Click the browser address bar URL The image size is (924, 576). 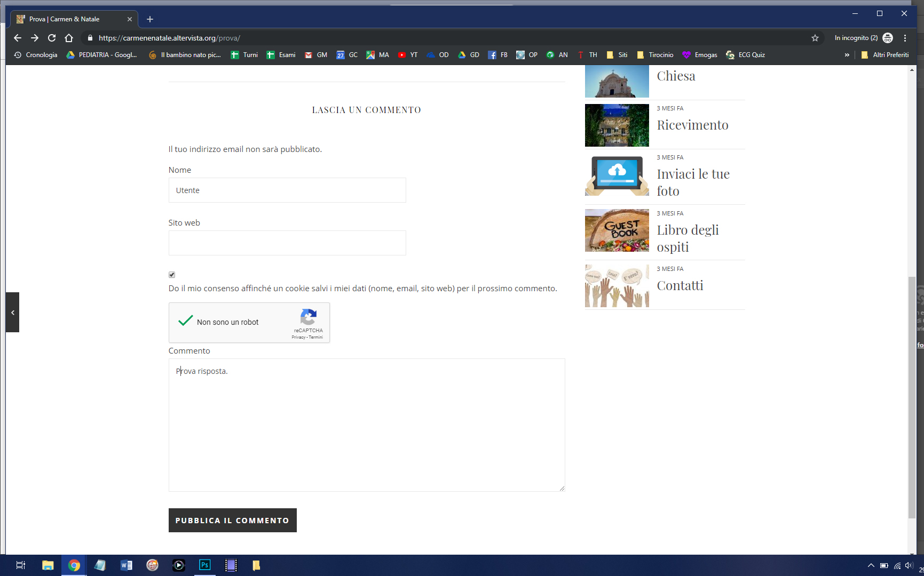(x=169, y=38)
